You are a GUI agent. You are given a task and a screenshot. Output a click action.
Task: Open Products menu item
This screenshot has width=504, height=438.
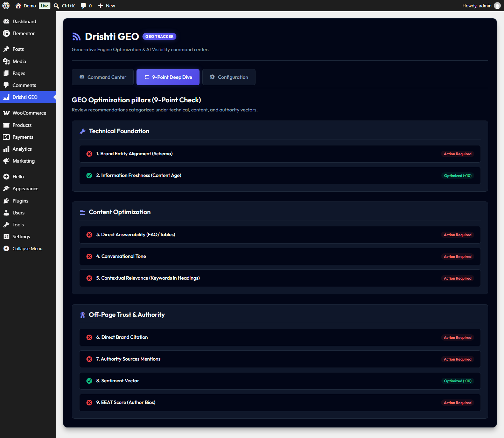click(x=28, y=125)
